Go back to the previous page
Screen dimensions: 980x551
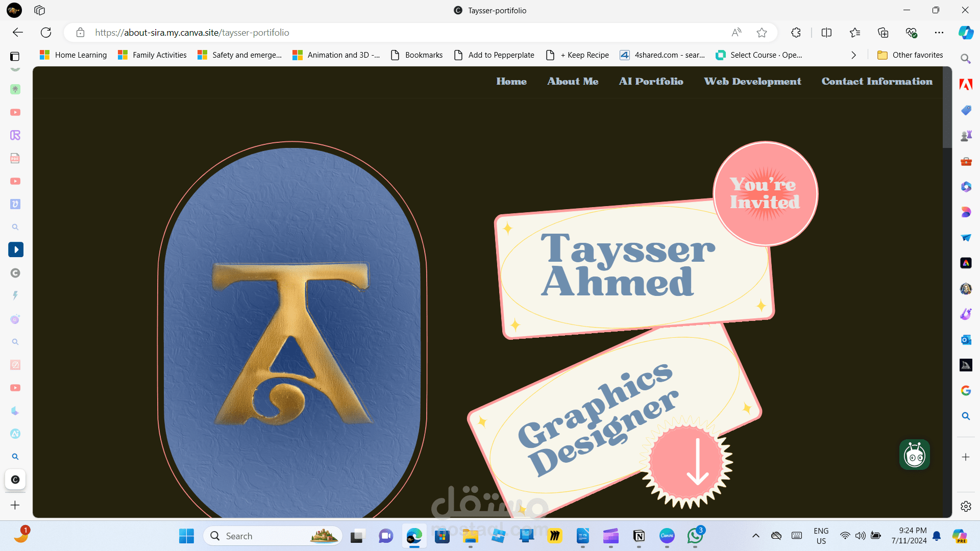click(18, 33)
